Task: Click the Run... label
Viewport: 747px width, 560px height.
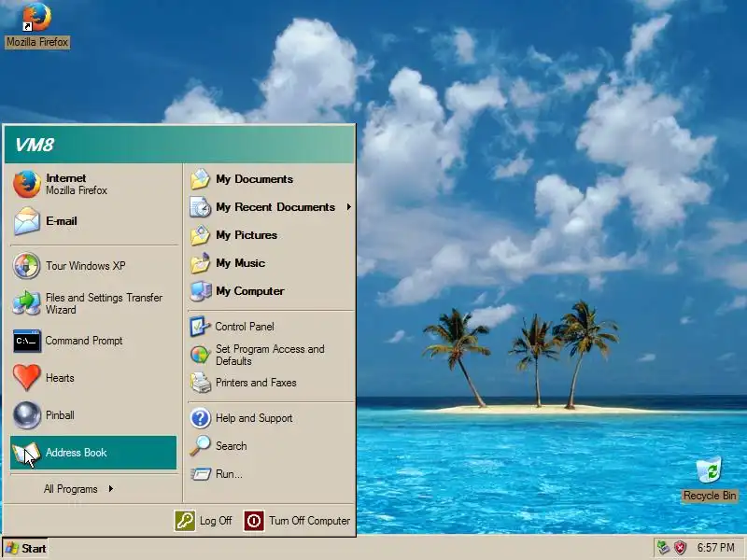Action: 229,474
